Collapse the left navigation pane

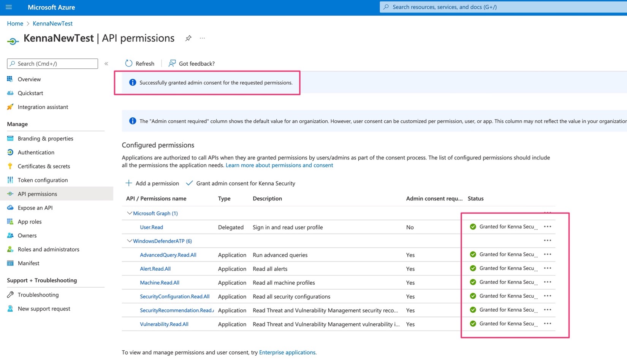tap(106, 63)
